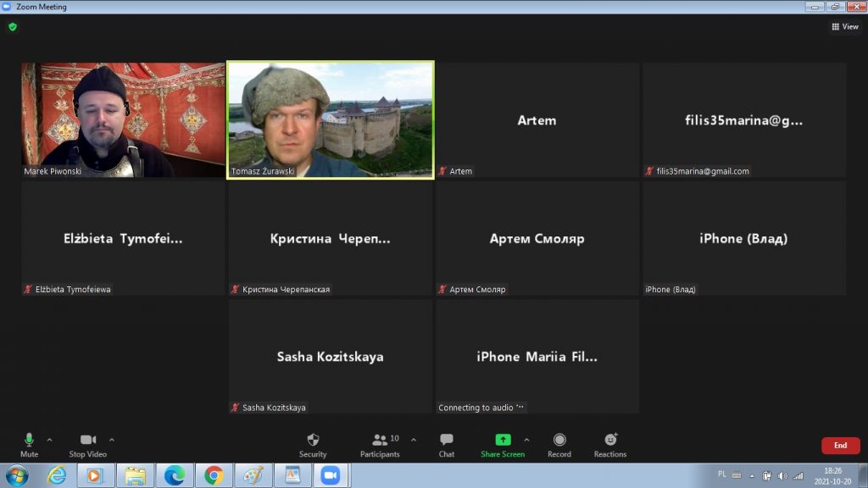Click the volume icon in system tray
Image resolution: width=868 pixels, height=488 pixels.
coord(782,475)
